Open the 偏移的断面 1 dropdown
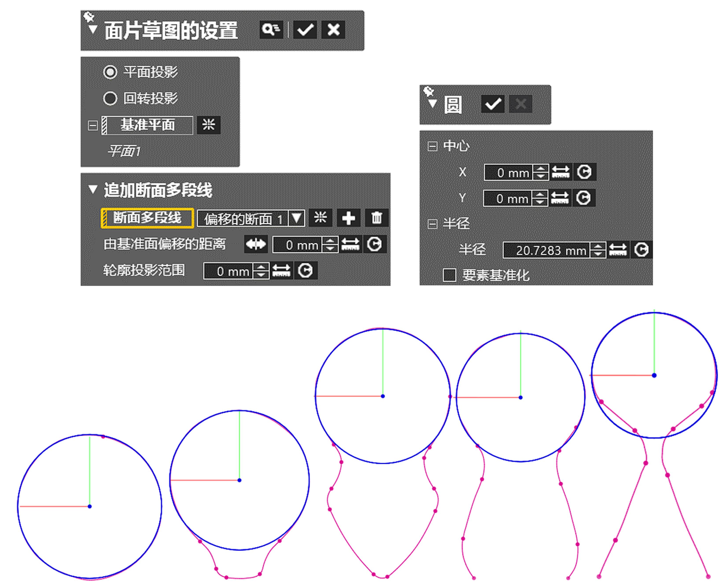The width and height of the screenshot is (728, 586). [x=297, y=219]
